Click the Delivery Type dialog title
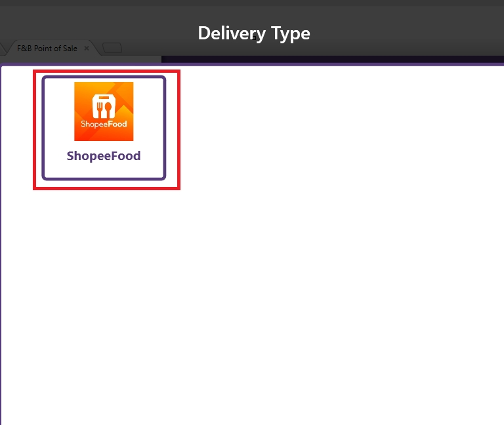This screenshot has height=425, width=504. [x=253, y=33]
